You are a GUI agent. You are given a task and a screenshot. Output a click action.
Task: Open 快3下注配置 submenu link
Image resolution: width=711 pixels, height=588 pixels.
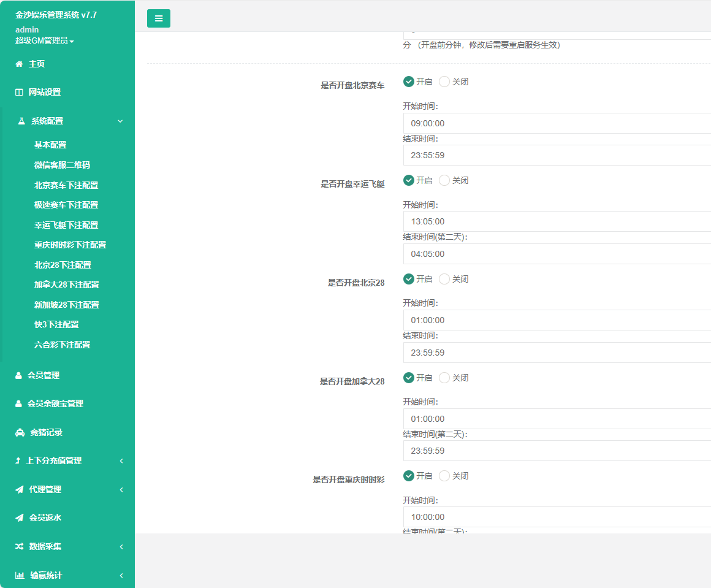[x=56, y=325]
